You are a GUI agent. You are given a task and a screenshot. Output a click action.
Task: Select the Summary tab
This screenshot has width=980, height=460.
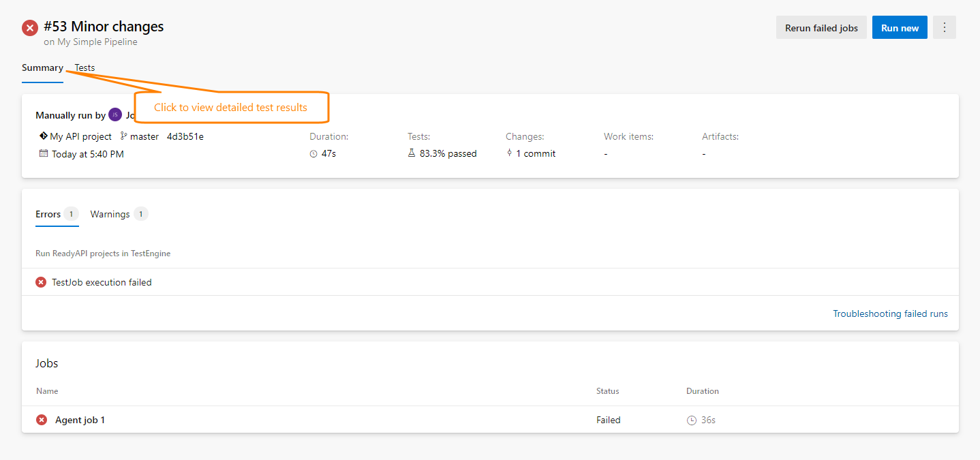click(x=42, y=67)
